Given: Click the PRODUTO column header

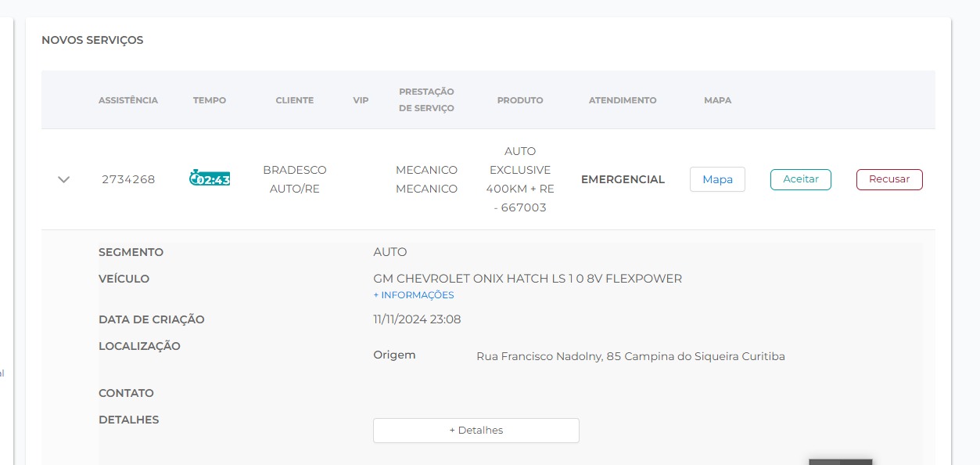Looking at the screenshot, I should (520, 100).
